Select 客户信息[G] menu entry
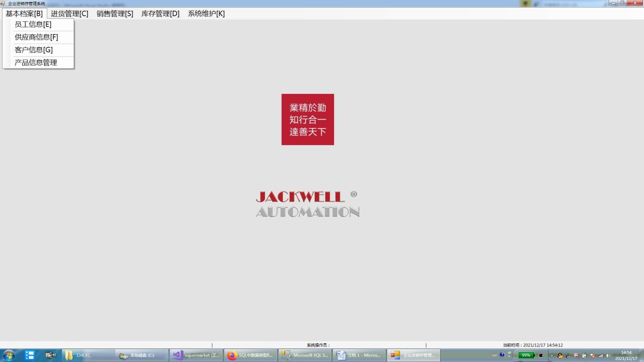This screenshot has height=362, width=644. pyautogui.click(x=39, y=50)
